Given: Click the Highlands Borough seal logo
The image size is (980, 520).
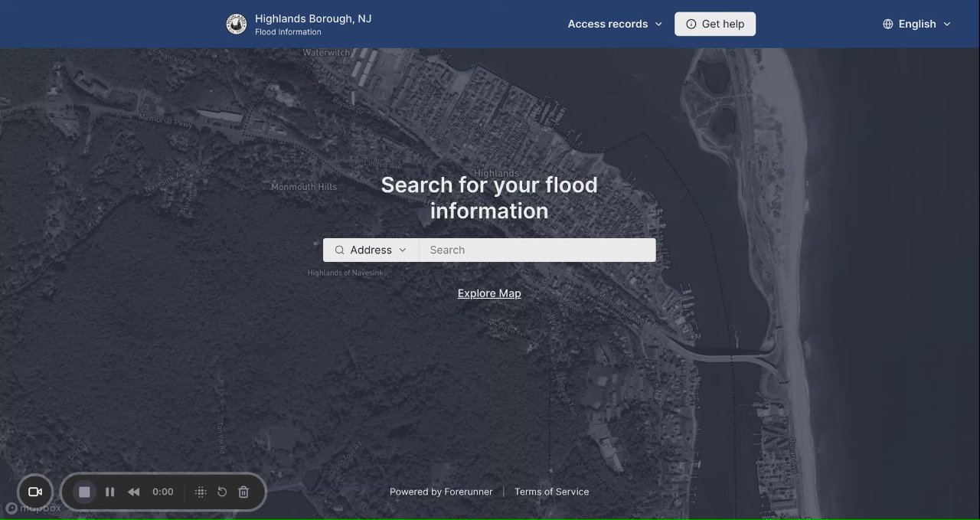Looking at the screenshot, I should (x=236, y=25).
